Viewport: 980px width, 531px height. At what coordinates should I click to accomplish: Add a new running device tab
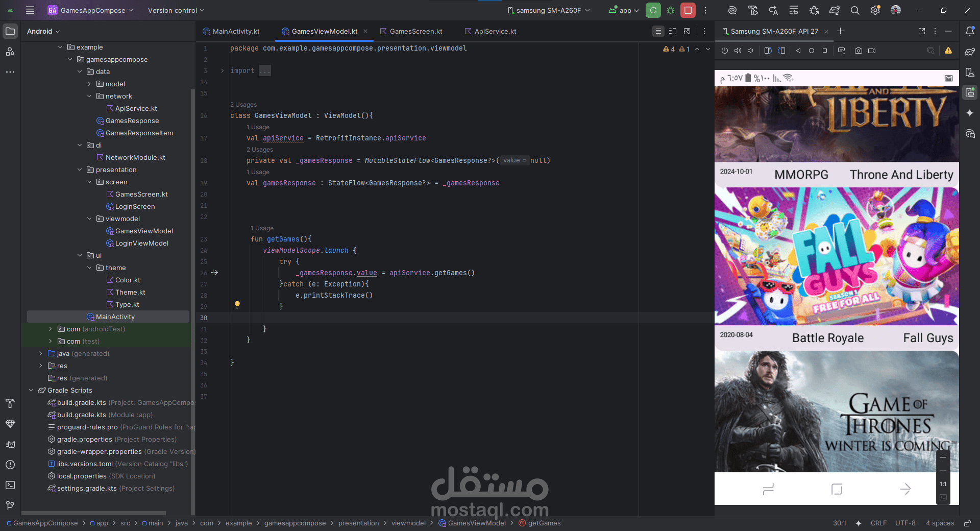pyautogui.click(x=841, y=31)
